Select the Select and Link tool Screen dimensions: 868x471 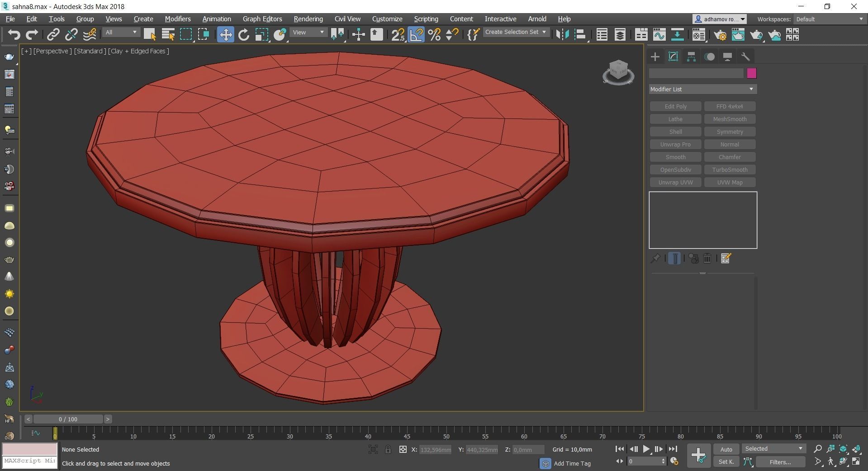[53, 35]
